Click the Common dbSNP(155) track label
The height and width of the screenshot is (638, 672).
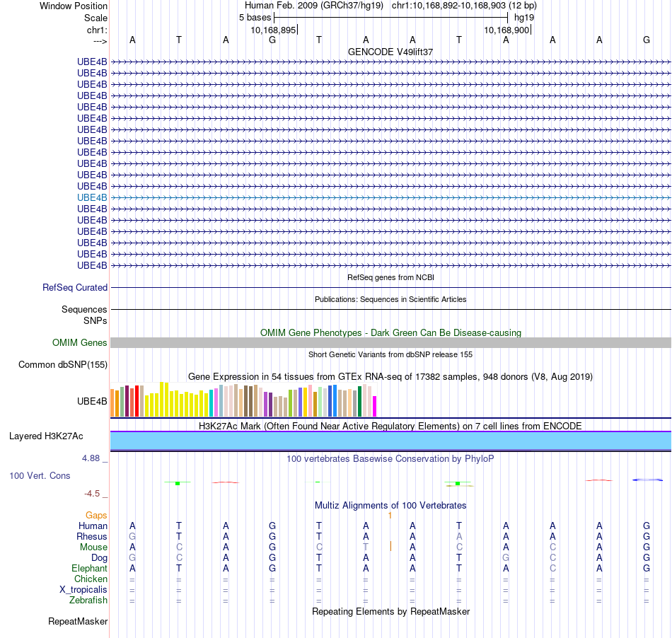point(63,365)
